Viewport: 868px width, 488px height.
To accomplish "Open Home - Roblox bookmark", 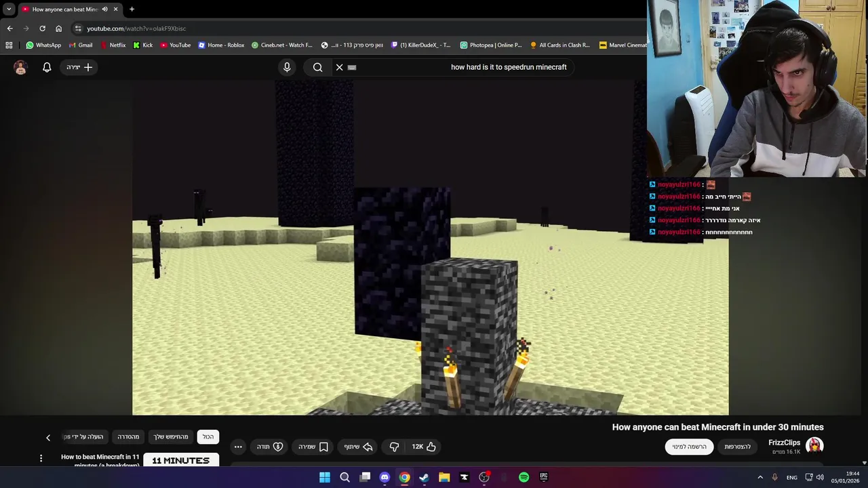I will click(221, 45).
